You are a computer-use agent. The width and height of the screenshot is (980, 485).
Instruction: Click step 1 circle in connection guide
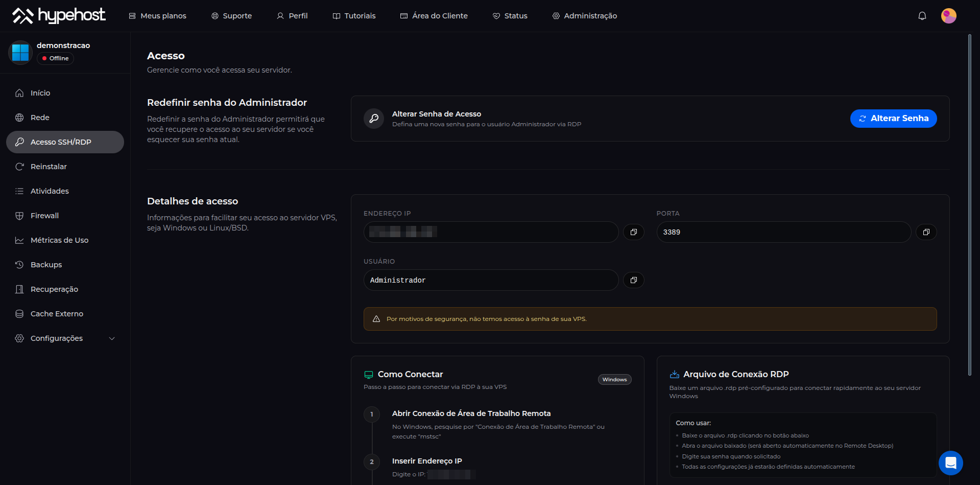(372, 414)
